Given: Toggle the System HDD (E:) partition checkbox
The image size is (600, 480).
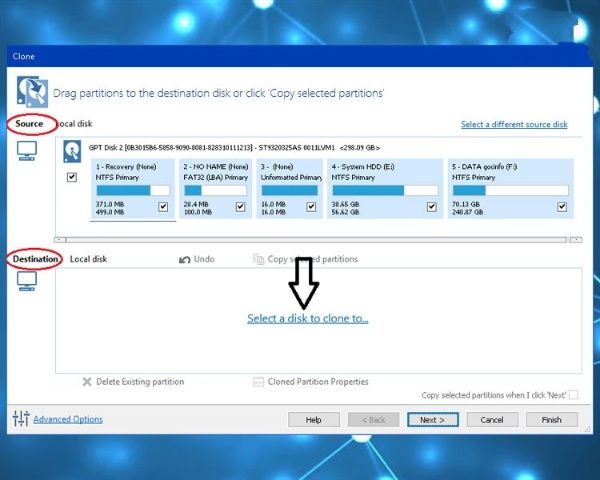Looking at the screenshot, I should click(432, 207).
